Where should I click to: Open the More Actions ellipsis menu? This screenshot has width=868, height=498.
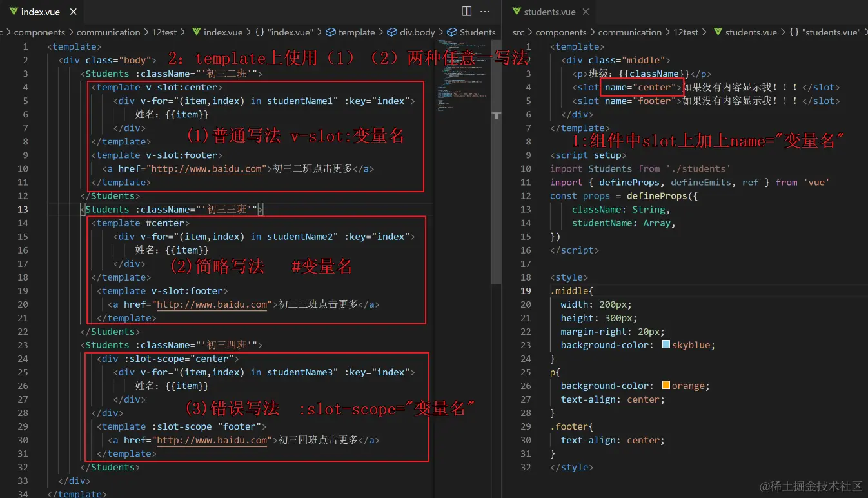click(486, 12)
